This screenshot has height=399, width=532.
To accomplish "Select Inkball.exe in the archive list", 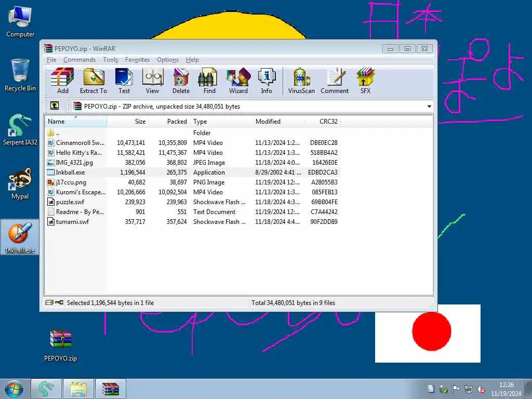I will pyautogui.click(x=193, y=172).
